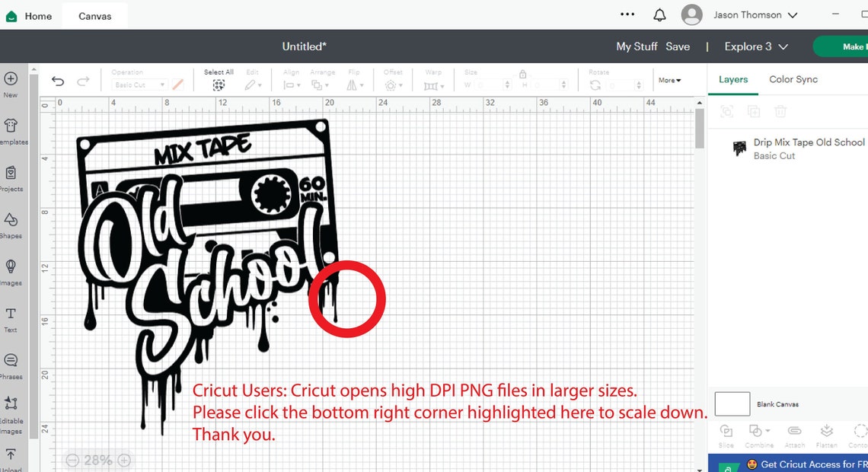The height and width of the screenshot is (472, 868).
Task: Click the layer thumbnail for Drip Mix Tape
Action: coord(739,148)
